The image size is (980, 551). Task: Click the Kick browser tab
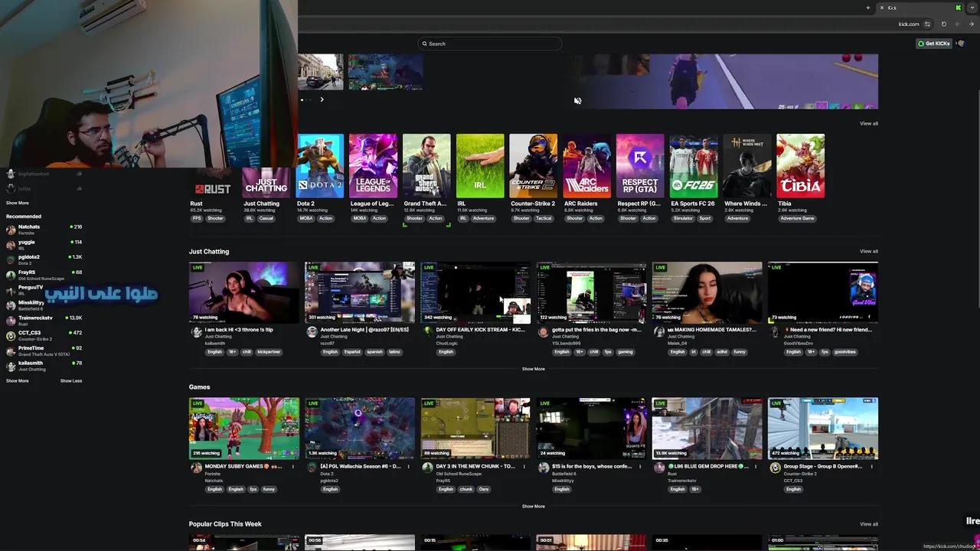coord(919,8)
